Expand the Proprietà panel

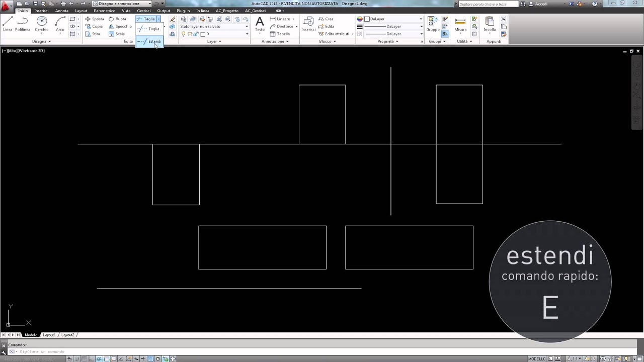(x=387, y=41)
